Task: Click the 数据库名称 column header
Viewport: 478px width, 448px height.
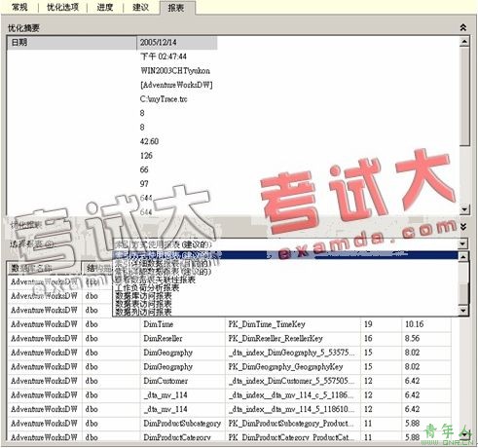Action: click(45, 269)
